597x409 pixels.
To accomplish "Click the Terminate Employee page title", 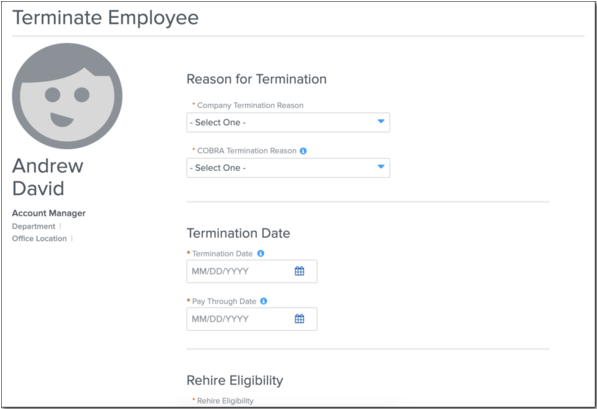I will [x=105, y=18].
